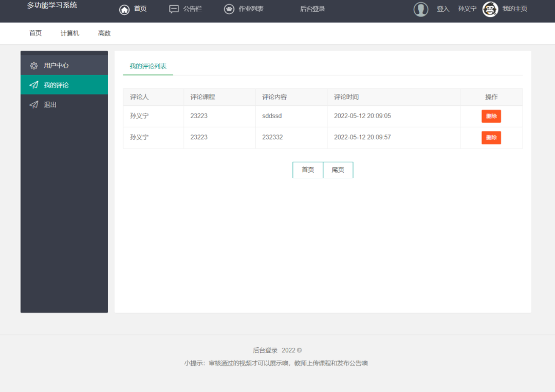
Task: Click timestamp 2022-05-12 20:09:57
Action: point(362,137)
